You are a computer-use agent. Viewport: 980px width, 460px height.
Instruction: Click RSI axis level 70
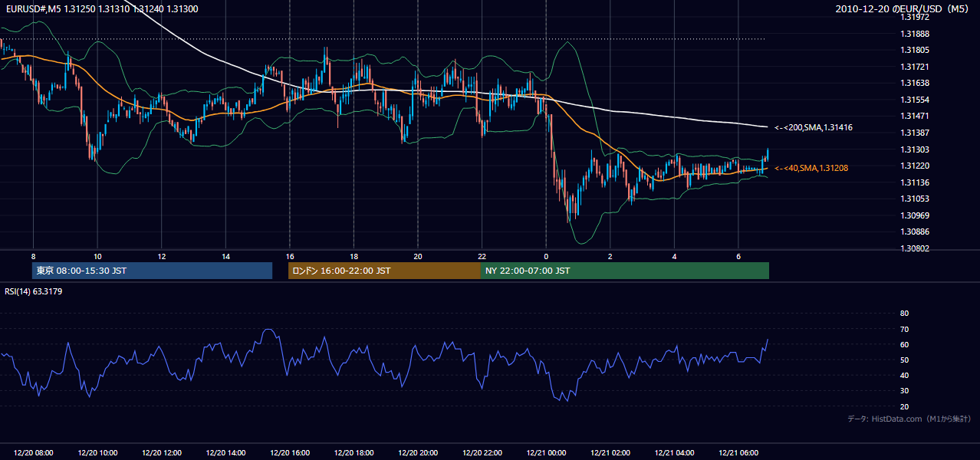[x=904, y=329]
